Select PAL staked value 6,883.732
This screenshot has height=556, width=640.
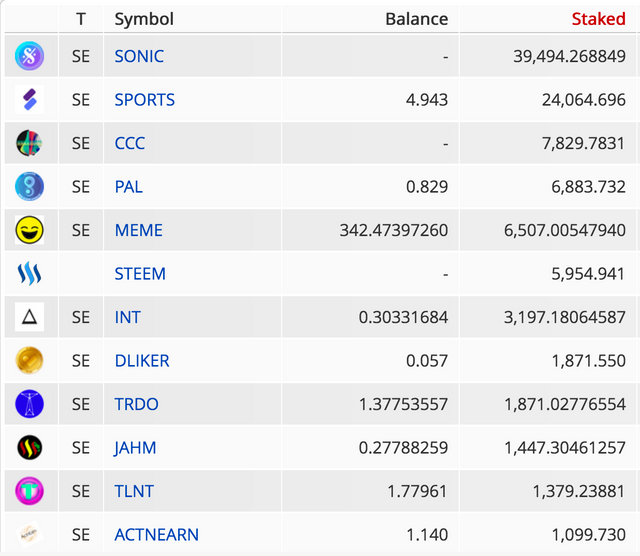(x=588, y=187)
